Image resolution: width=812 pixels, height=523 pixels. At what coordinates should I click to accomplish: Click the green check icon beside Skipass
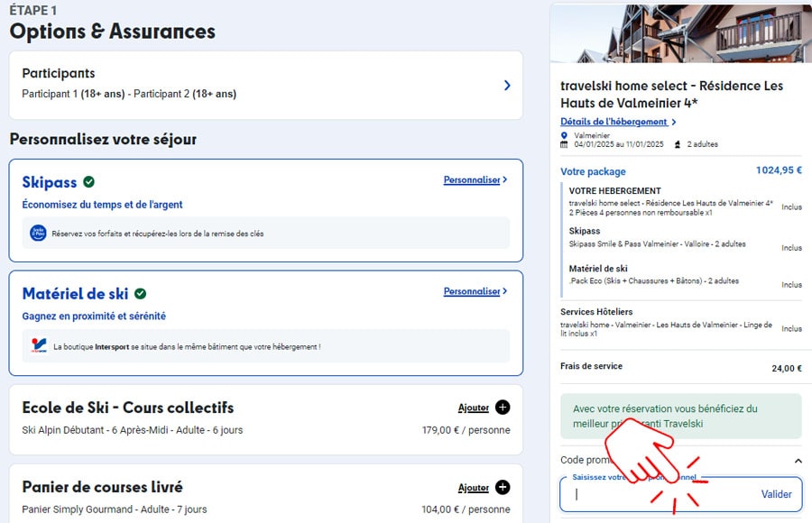click(89, 182)
